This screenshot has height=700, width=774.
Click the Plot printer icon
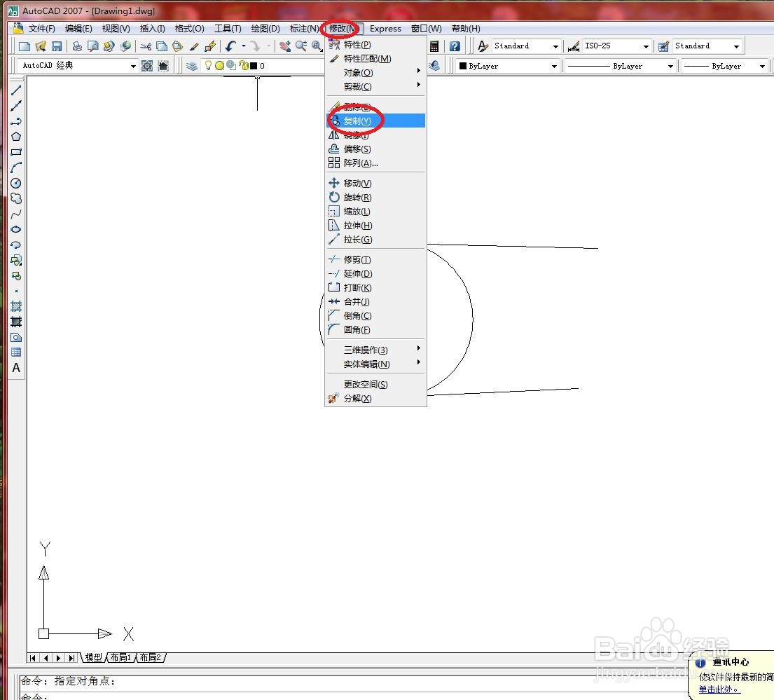click(77, 46)
